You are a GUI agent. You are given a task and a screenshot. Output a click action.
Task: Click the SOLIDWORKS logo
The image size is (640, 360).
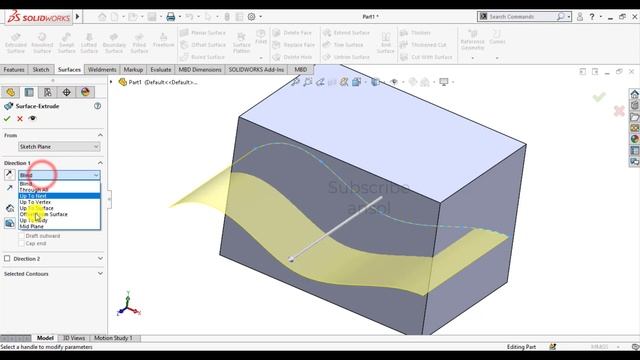point(39,17)
